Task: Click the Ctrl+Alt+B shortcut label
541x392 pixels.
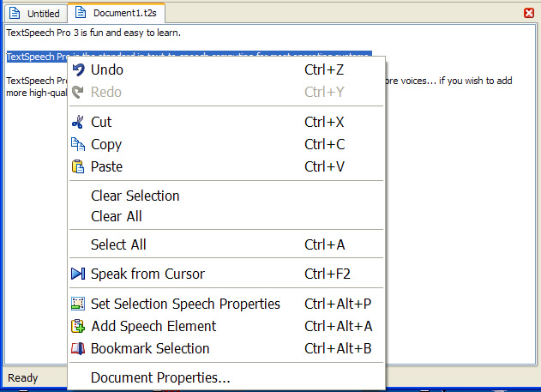Action: point(338,348)
